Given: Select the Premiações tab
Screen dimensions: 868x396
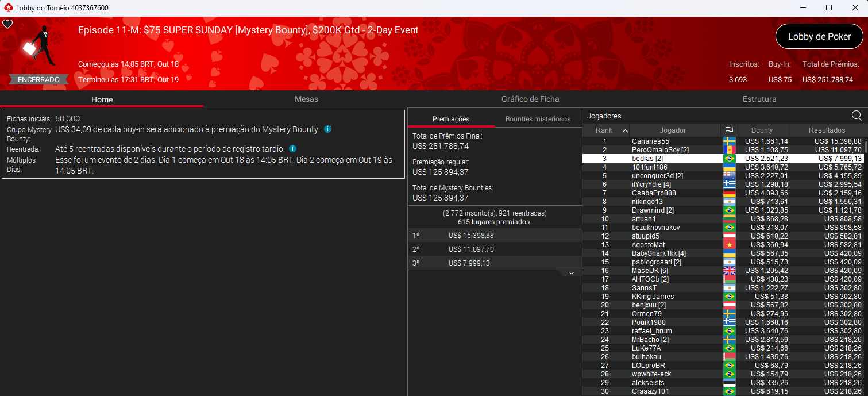Looking at the screenshot, I should pos(451,119).
